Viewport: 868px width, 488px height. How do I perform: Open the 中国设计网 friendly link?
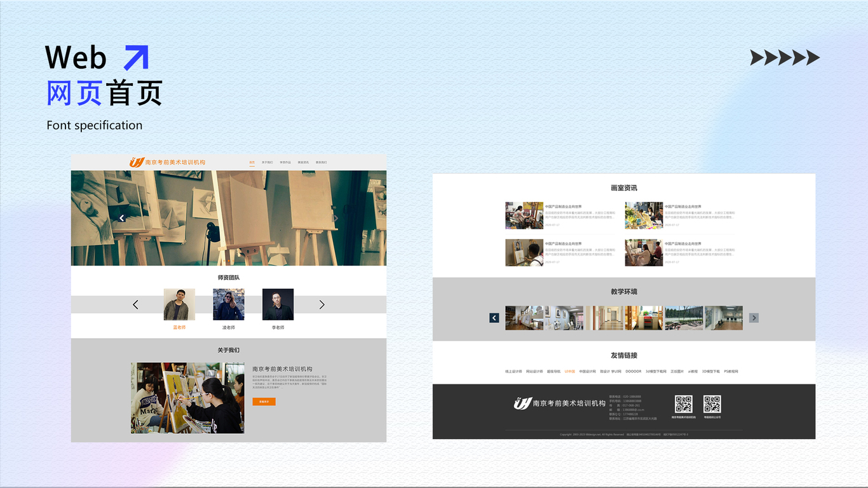(x=588, y=371)
